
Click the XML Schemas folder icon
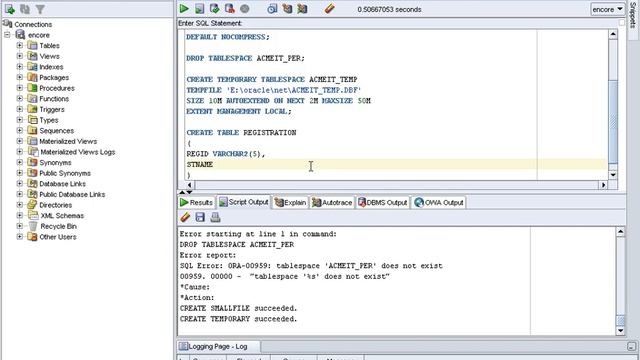(x=33, y=215)
